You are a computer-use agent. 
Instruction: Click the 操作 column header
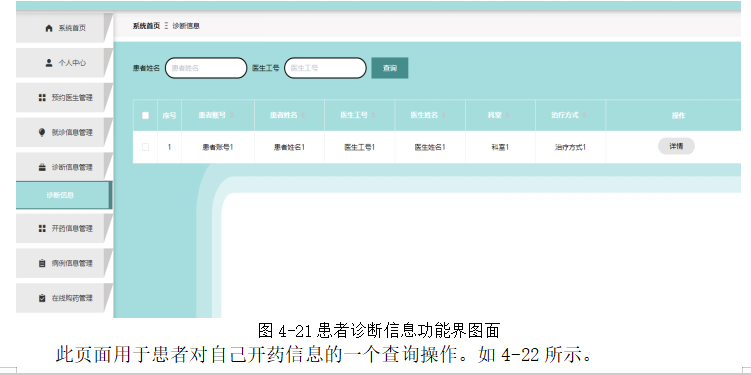(x=678, y=115)
